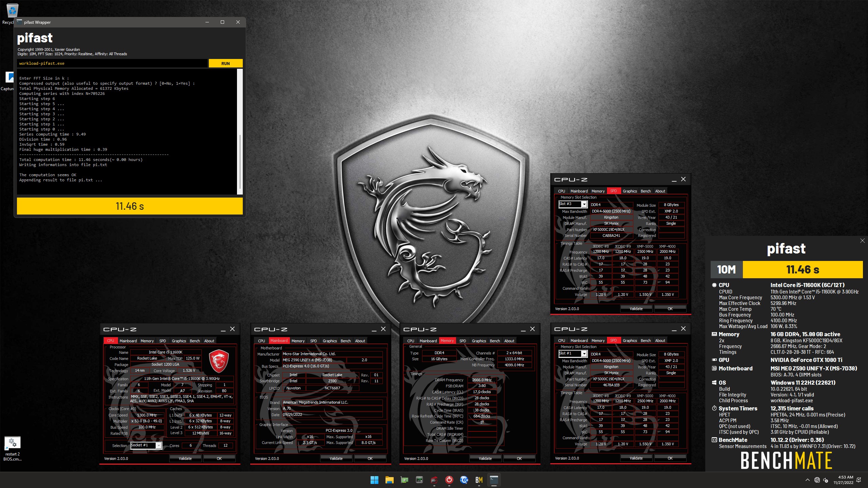Click the Core Voltage '1.526 V' value
Viewport: 868px width, 488px height.
(189, 370)
